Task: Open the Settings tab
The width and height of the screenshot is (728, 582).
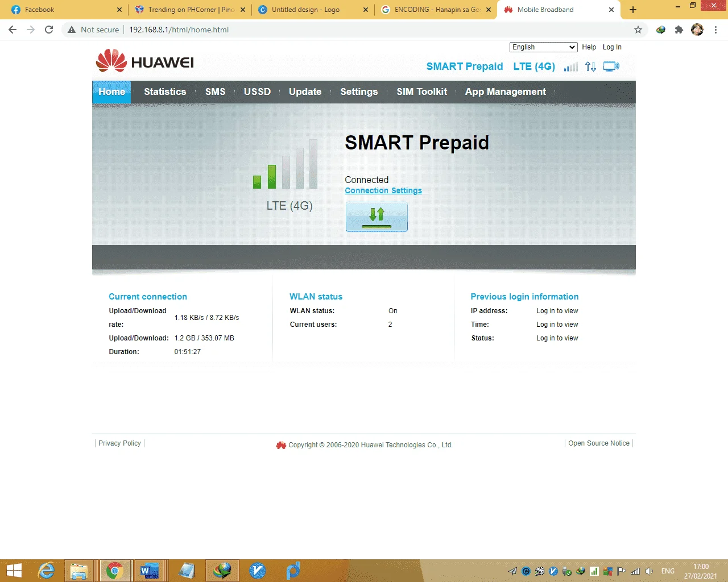Action: click(x=359, y=92)
